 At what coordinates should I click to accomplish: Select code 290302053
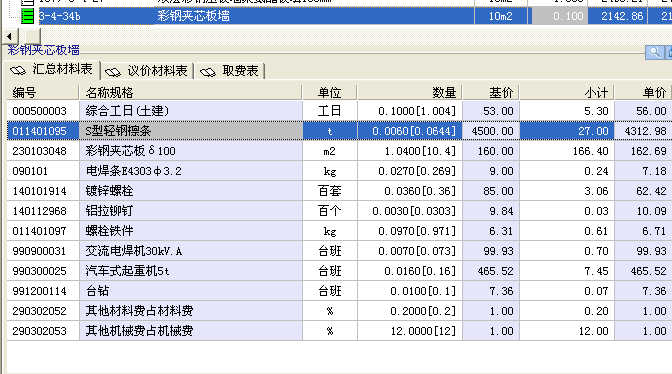pos(43,331)
